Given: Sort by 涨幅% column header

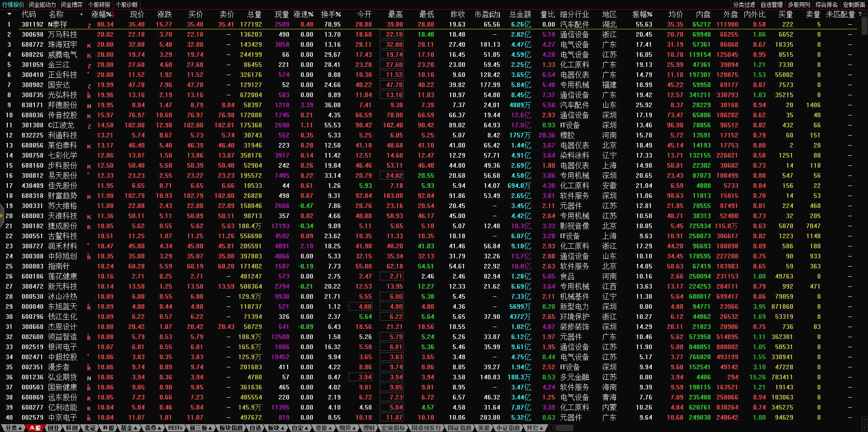Looking at the screenshot, I should [102, 14].
